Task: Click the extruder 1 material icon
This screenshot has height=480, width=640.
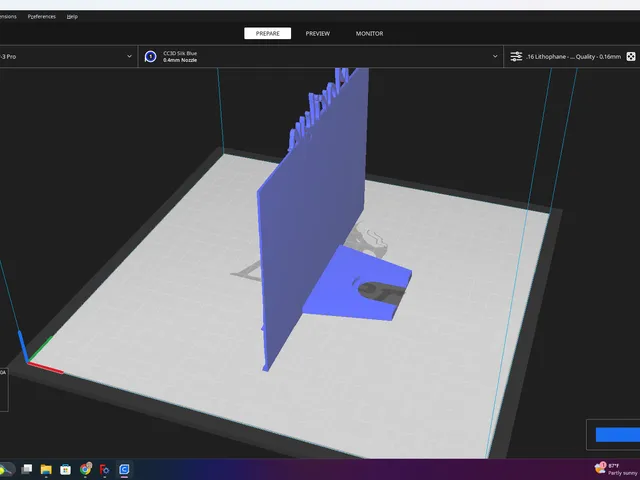Action: click(151, 56)
